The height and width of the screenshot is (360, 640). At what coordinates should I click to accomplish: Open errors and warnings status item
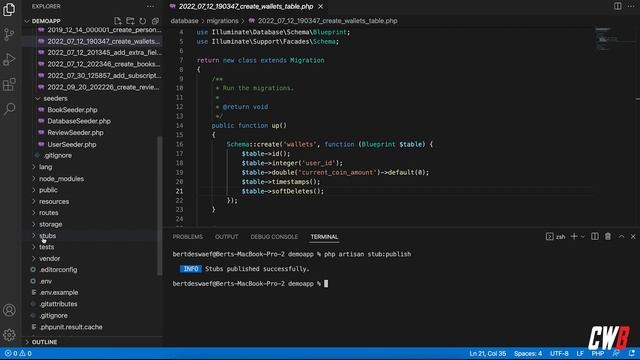click(x=18, y=353)
